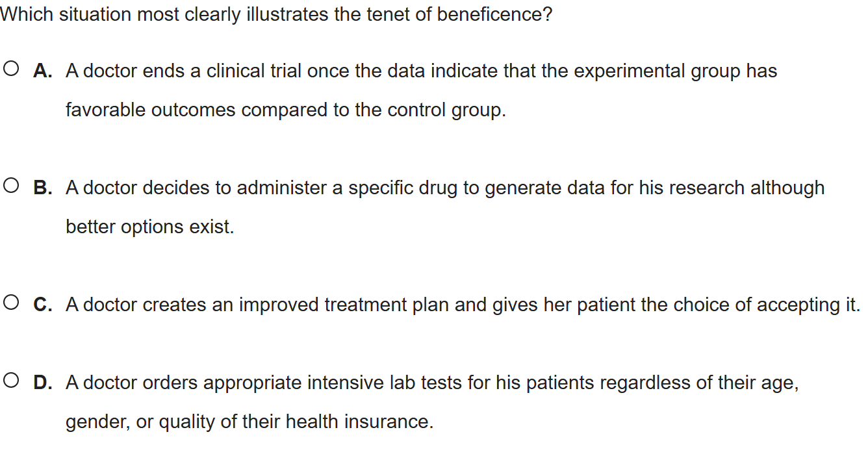The width and height of the screenshot is (868, 456).
Task: Click the line 'better options exist.'
Action: (149, 227)
